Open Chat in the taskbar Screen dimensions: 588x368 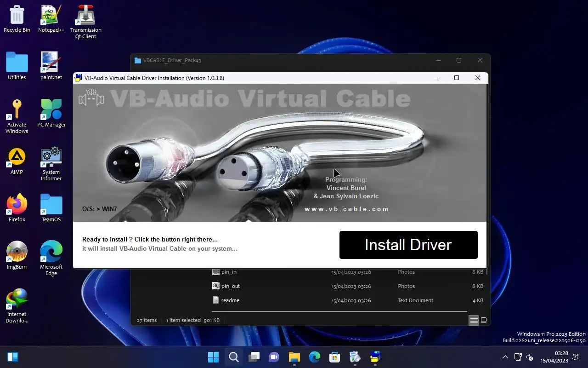(274, 357)
